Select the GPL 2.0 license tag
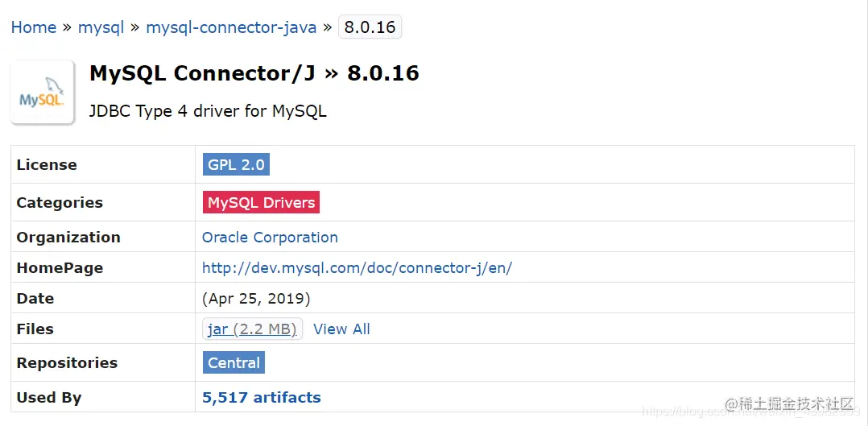This screenshot has height=426, width=868. (236, 165)
